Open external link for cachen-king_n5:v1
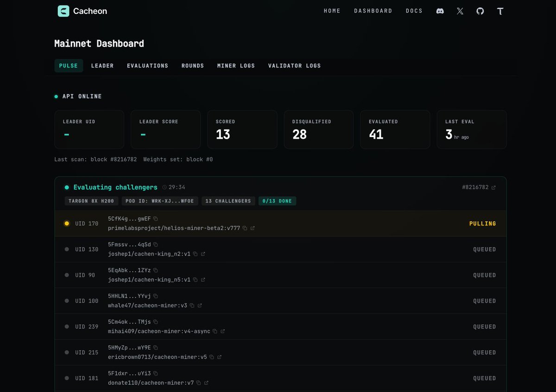Viewport: 556px width, 392px height. click(x=203, y=280)
